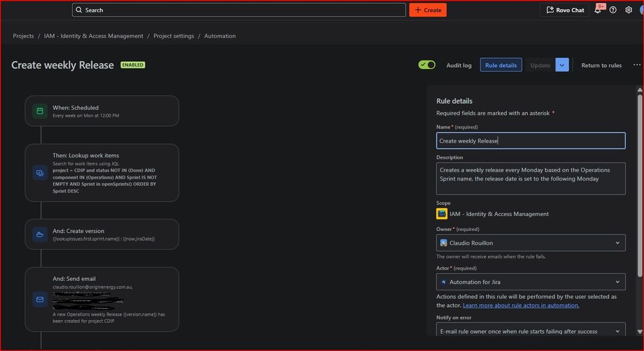
Task: Click the Description text area
Action: pyautogui.click(x=531, y=178)
